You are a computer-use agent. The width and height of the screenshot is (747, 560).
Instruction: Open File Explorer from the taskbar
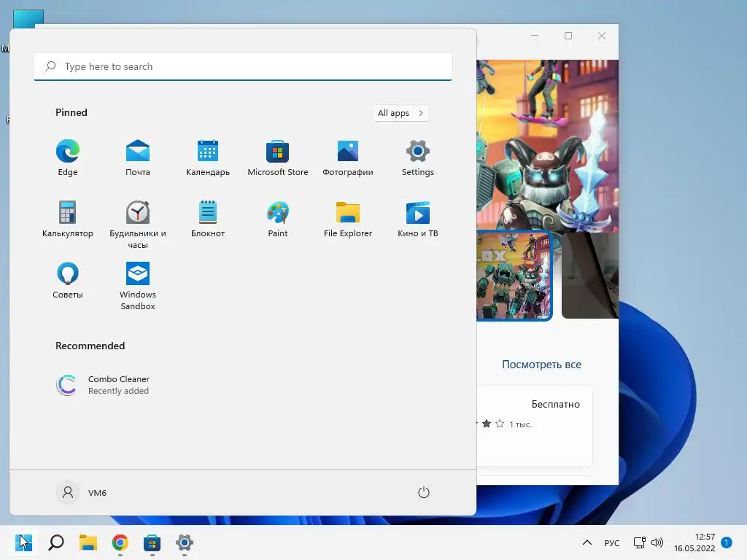pyautogui.click(x=88, y=542)
